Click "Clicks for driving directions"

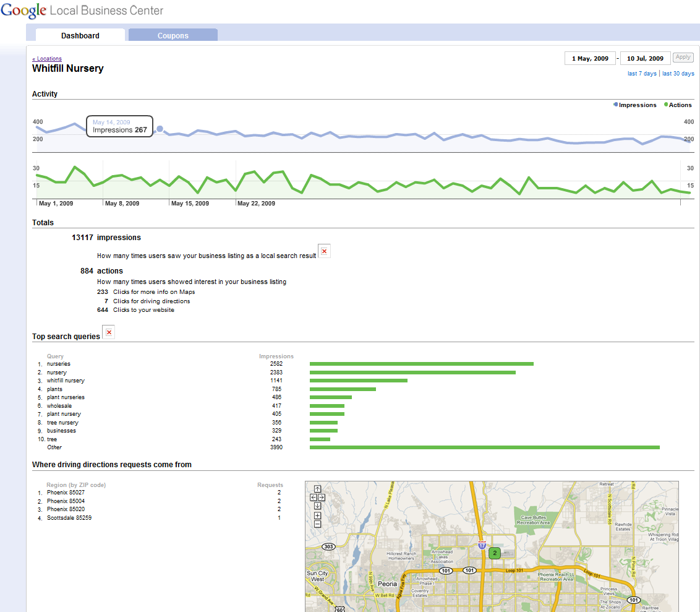click(x=152, y=301)
